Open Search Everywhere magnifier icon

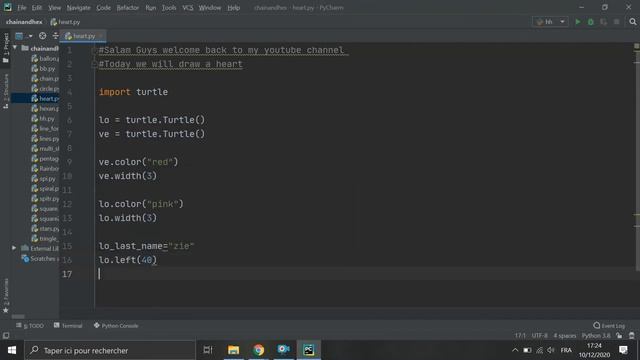coord(633,22)
